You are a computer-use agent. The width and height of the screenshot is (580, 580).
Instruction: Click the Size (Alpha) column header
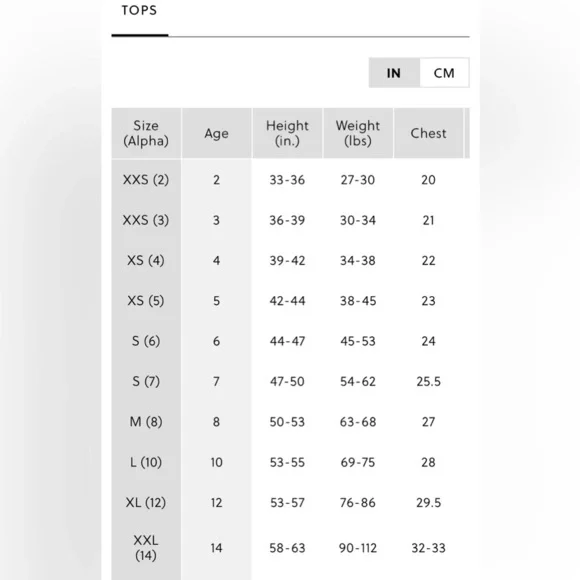coord(146,133)
